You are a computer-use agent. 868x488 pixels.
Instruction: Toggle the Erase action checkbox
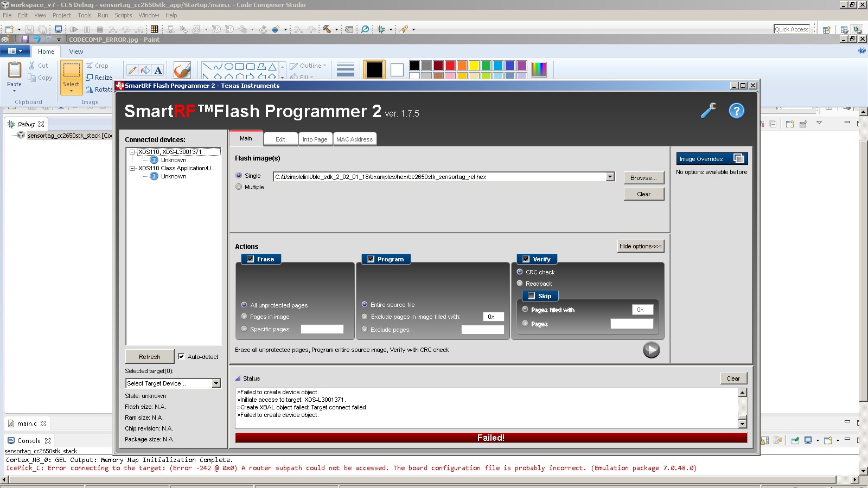coord(250,259)
